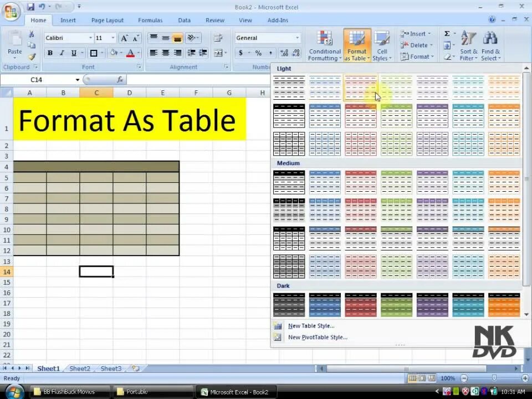
Task: Decrease indent of the cell
Action: (x=191, y=53)
